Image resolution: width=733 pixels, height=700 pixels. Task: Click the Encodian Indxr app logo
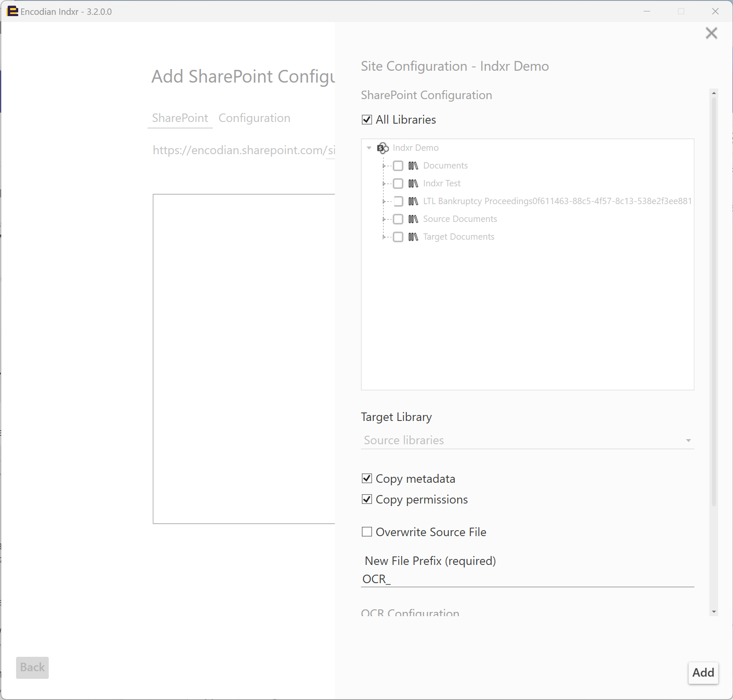point(13,11)
